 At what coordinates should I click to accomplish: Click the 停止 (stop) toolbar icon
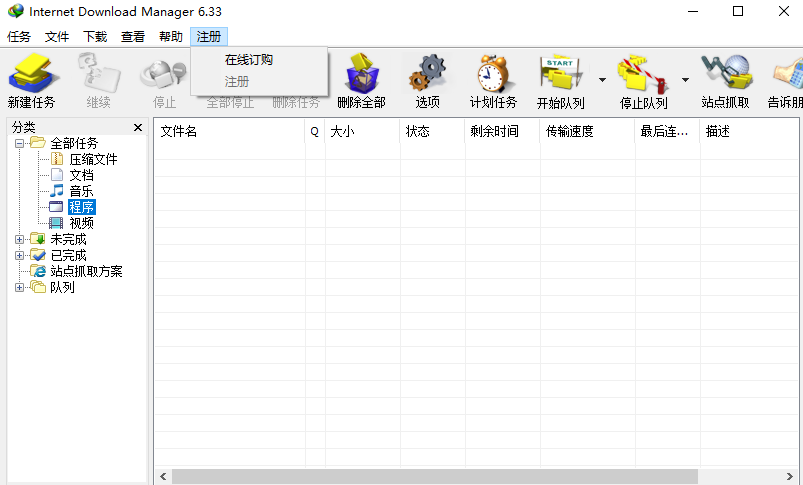pos(164,76)
